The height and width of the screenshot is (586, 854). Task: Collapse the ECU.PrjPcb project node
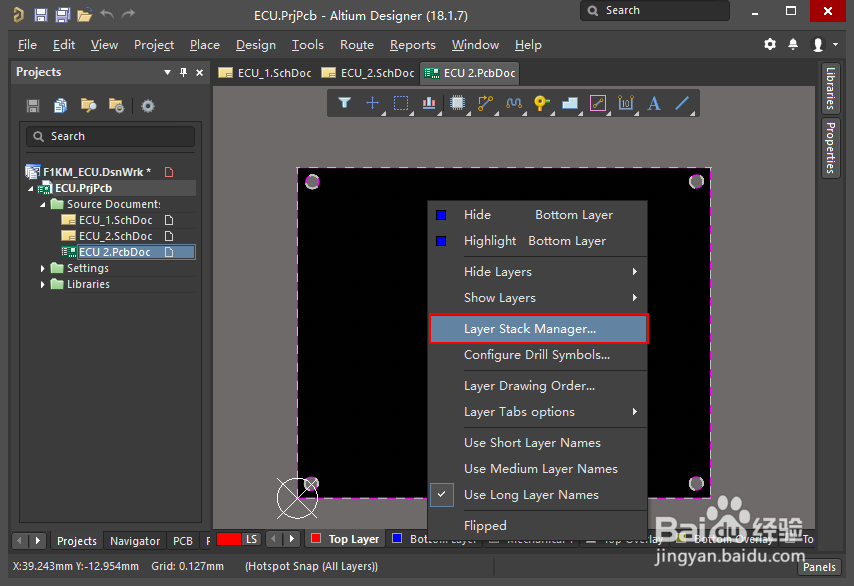pyautogui.click(x=31, y=188)
